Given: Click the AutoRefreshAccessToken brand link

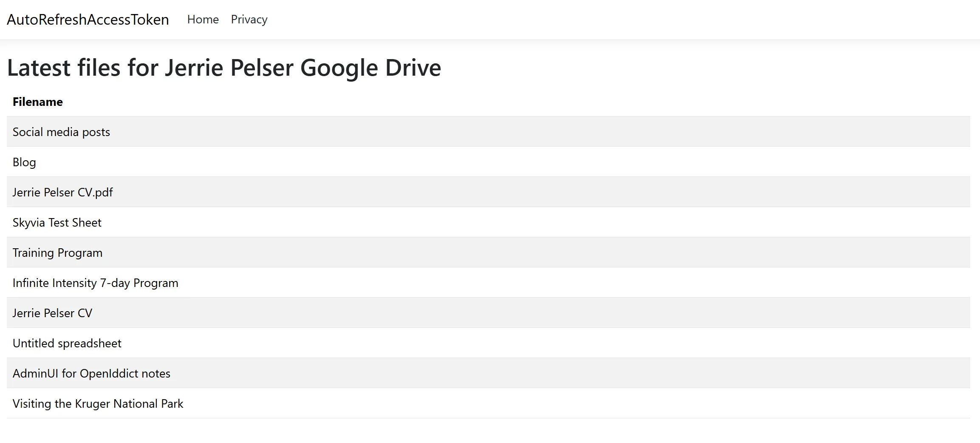Looking at the screenshot, I should click(x=88, y=20).
